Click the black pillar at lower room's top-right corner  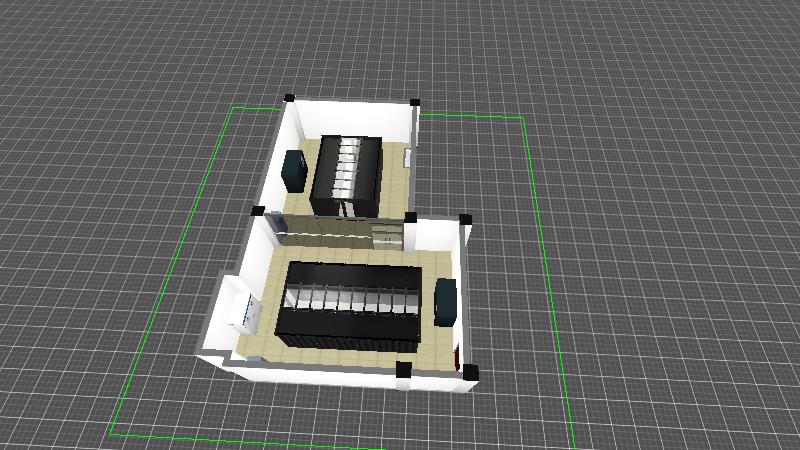[465, 217]
